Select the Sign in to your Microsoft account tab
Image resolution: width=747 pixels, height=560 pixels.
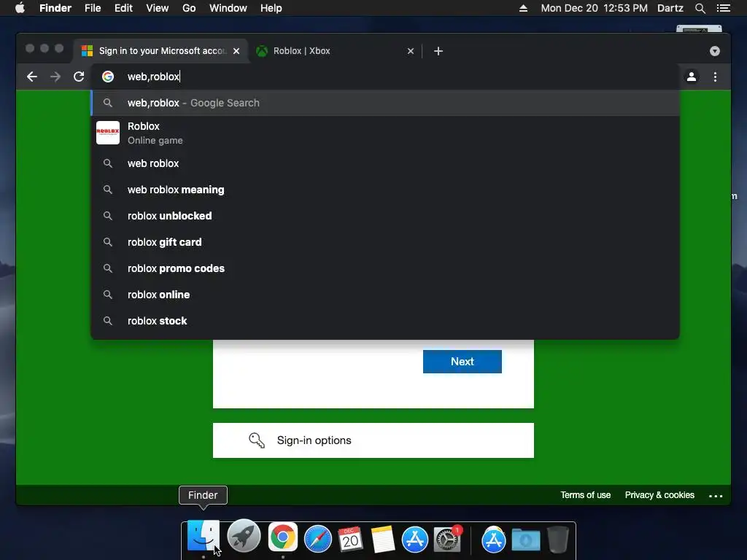click(160, 51)
